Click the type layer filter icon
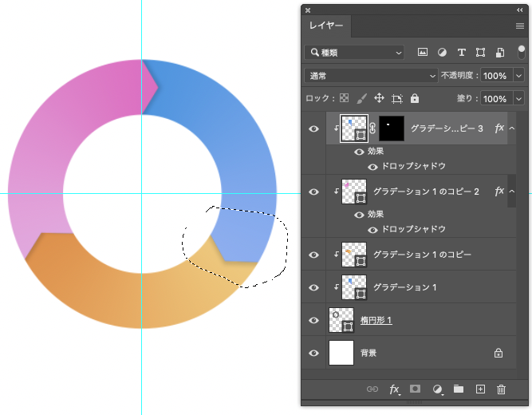The width and height of the screenshot is (532, 415). tap(461, 53)
